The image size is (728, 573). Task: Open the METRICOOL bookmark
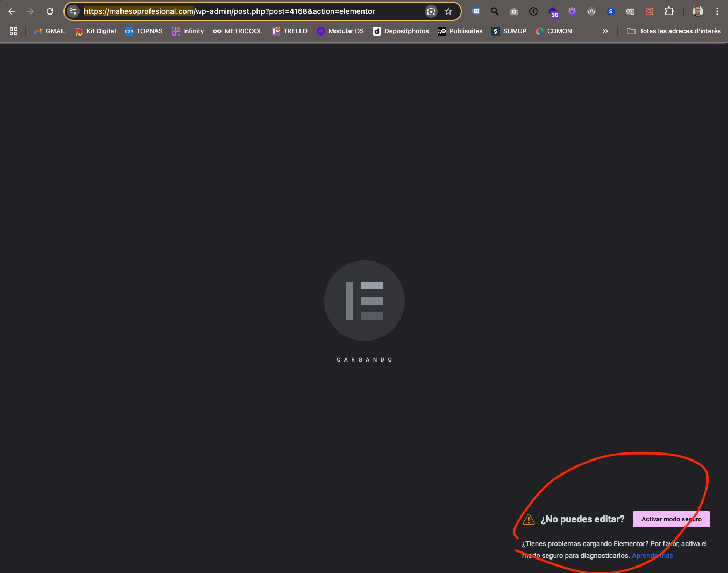[x=238, y=31]
